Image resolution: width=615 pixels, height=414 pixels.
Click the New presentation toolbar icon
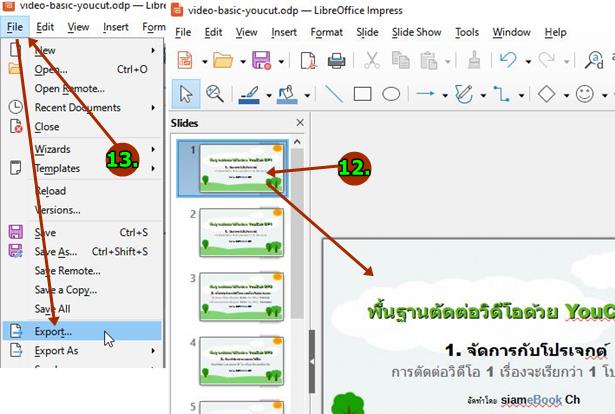185,61
